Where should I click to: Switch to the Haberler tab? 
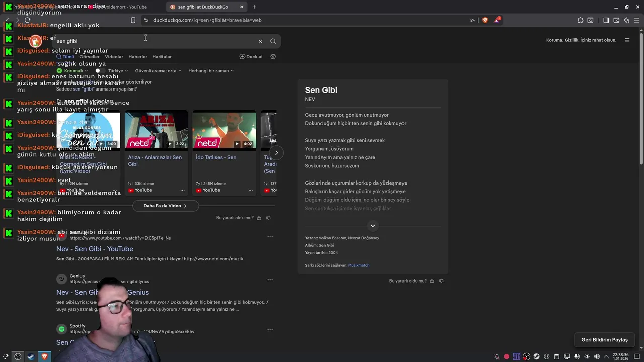[138, 57]
